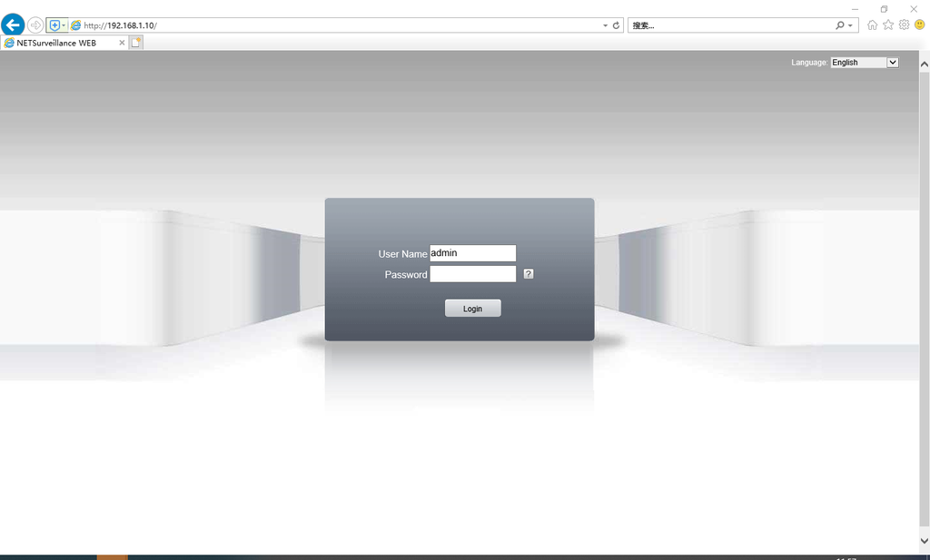
Task: Open Favorites with the star icon
Action: click(x=888, y=25)
